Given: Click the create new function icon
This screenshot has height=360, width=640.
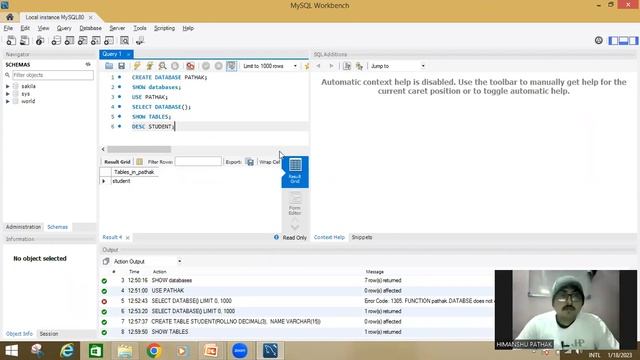Looking at the screenshot, I should 109,40.
